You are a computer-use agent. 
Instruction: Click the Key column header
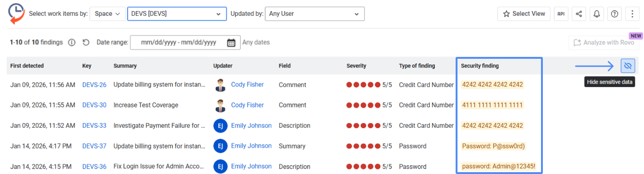(87, 66)
